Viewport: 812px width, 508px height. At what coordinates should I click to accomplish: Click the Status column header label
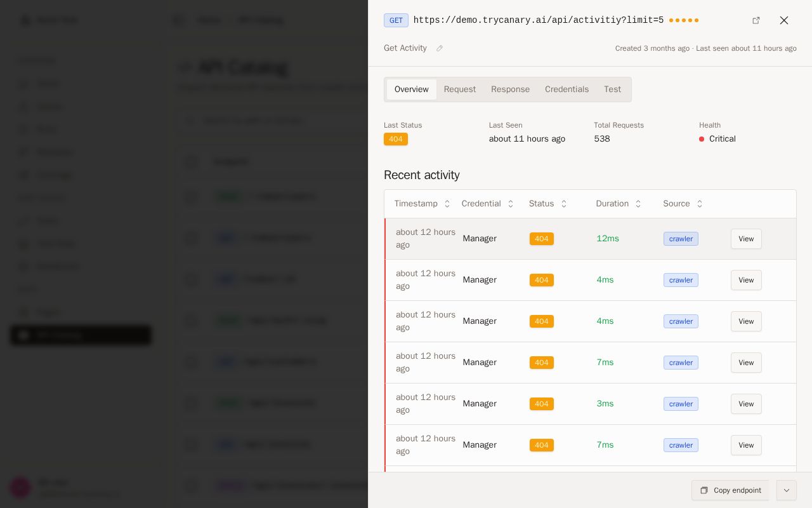click(x=542, y=204)
